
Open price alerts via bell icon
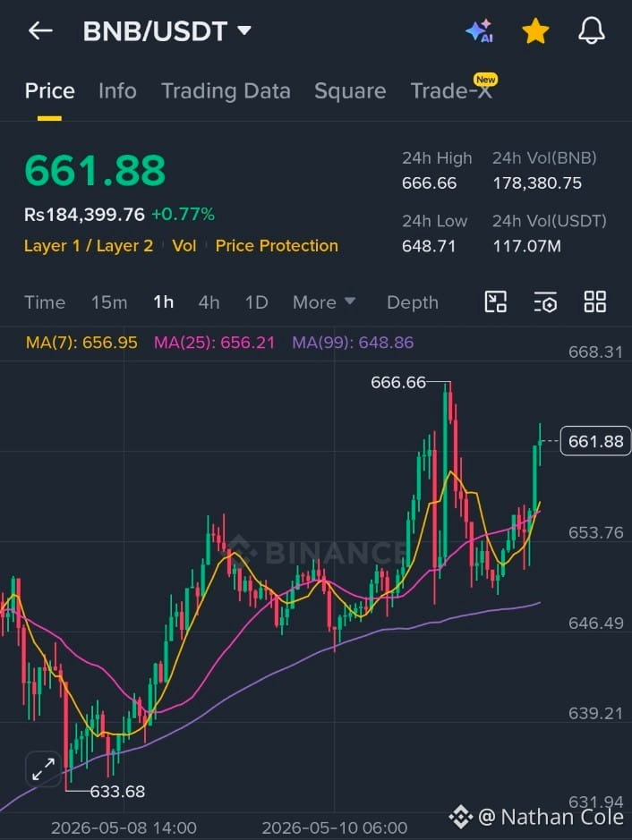[591, 31]
